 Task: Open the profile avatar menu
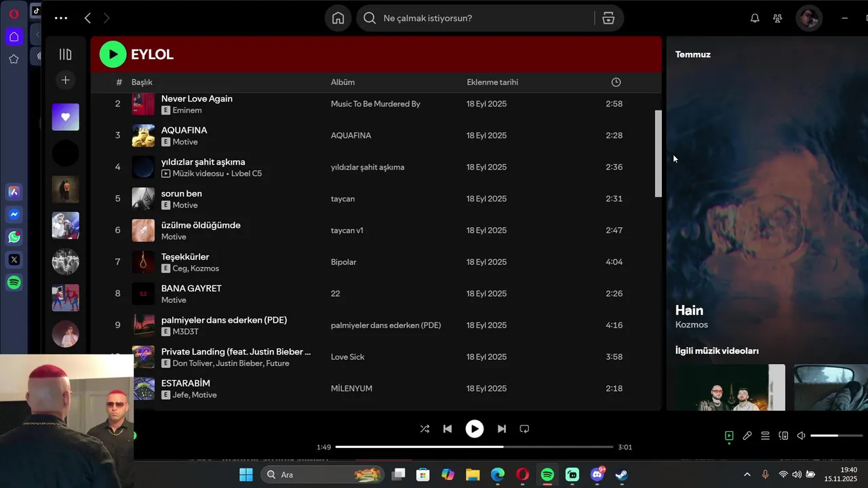coord(809,18)
